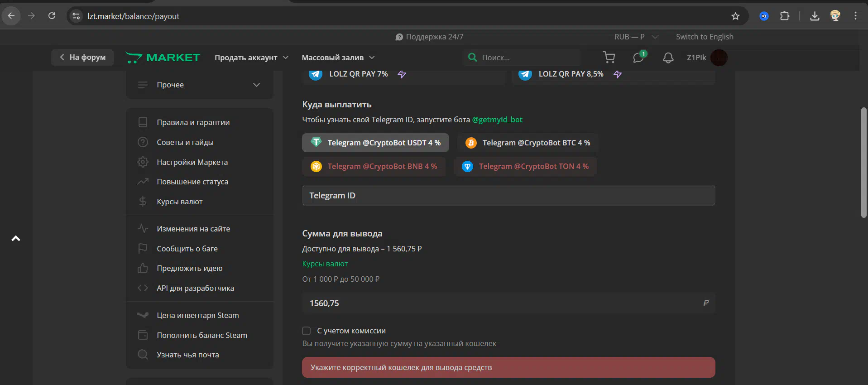868x385 pixels.
Task: Click the page vertical scrollbar
Action: pyautogui.click(x=863, y=163)
